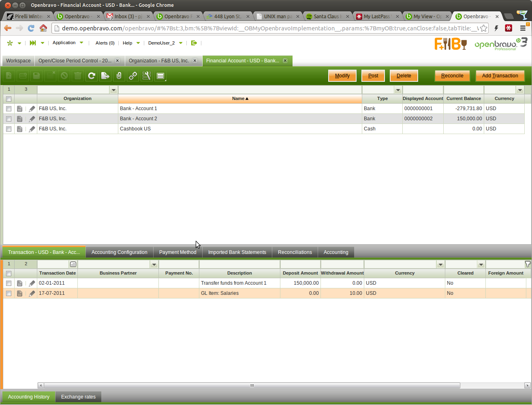Switch to Open/Close Period Control tab
The height and width of the screenshot is (405, 532).
(75, 61)
